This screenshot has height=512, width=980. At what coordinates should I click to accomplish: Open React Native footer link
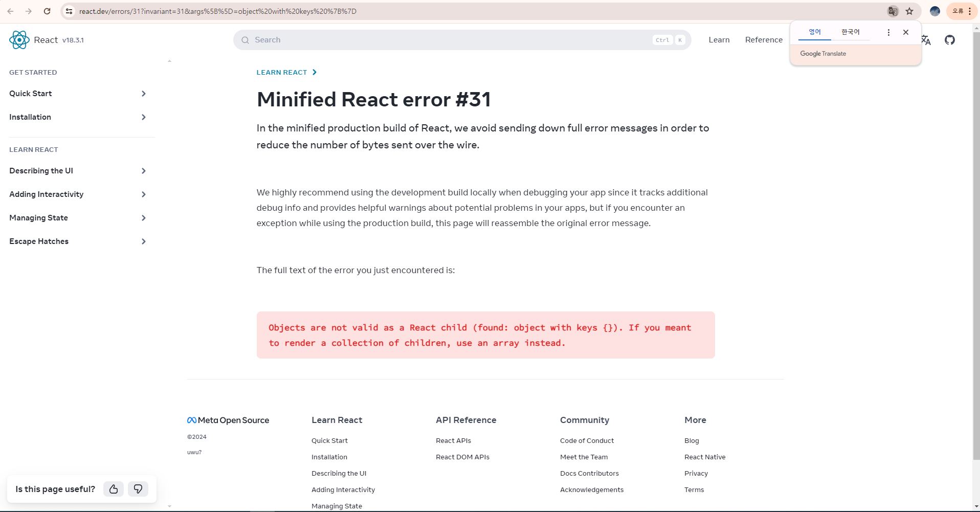(x=705, y=457)
